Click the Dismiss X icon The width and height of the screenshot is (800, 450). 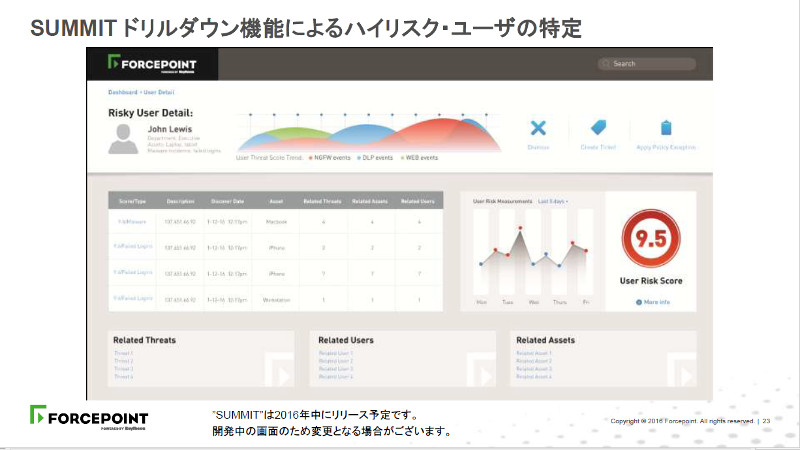(538, 128)
